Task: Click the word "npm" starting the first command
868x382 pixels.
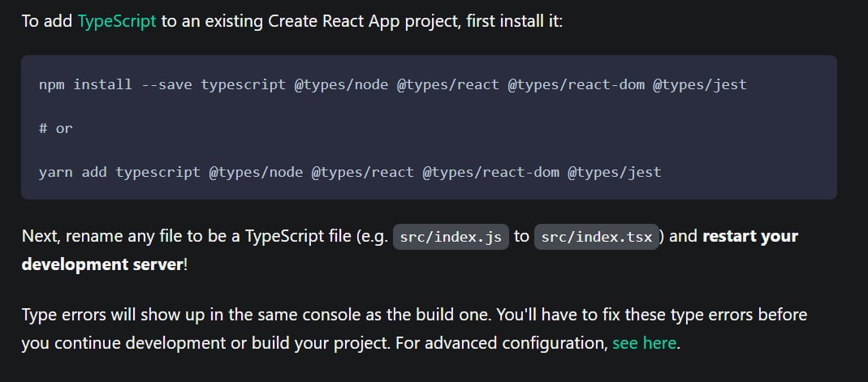Action: click(51, 84)
